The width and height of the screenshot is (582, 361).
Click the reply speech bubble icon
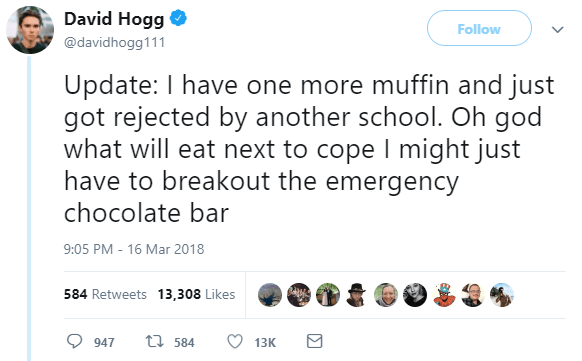[x=74, y=341]
